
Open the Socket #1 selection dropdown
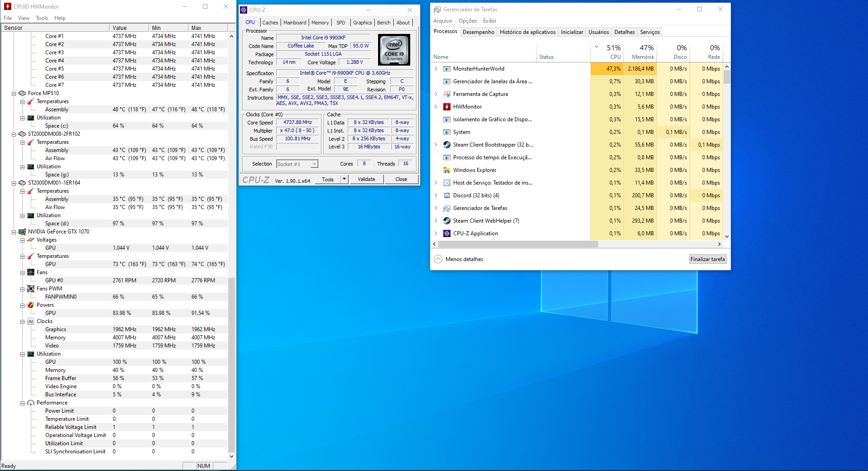314,164
